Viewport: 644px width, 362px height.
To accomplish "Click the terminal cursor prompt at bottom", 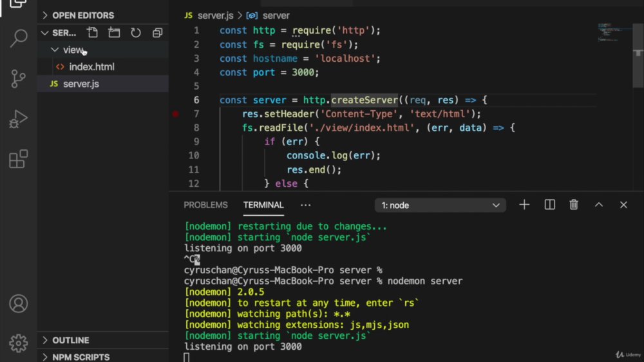I will coord(187,357).
